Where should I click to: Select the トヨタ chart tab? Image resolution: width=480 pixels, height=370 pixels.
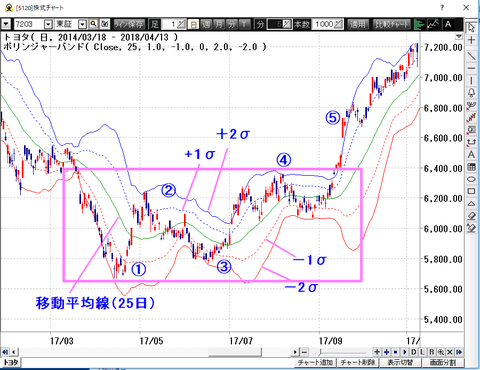coord(11,362)
